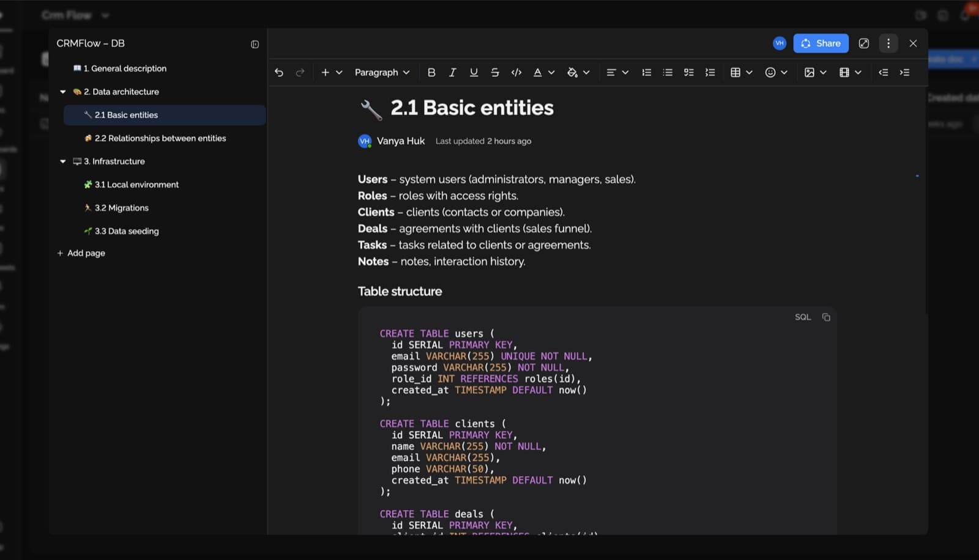The image size is (979, 560).
Task: Click the VH user avatar in header
Action: tap(779, 43)
